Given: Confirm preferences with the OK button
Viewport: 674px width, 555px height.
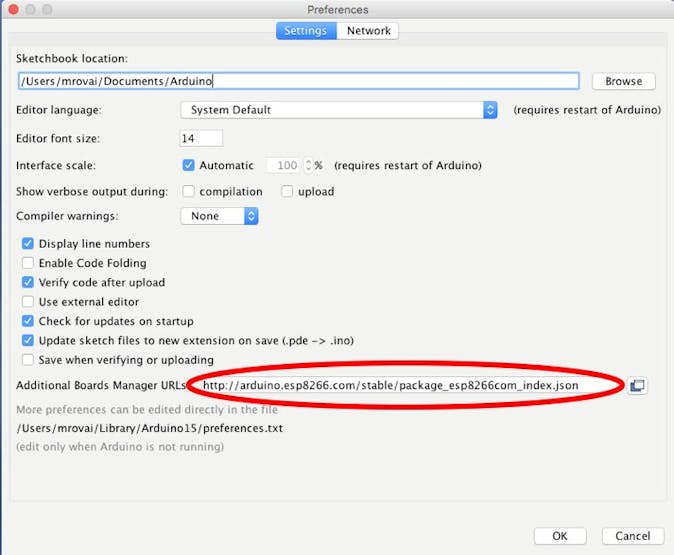Looking at the screenshot, I should coord(560,536).
